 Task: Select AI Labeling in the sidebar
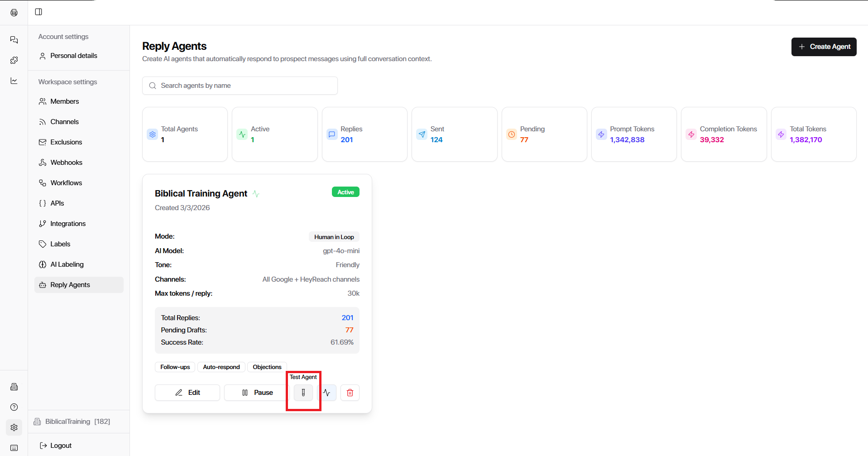[x=67, y=264]
